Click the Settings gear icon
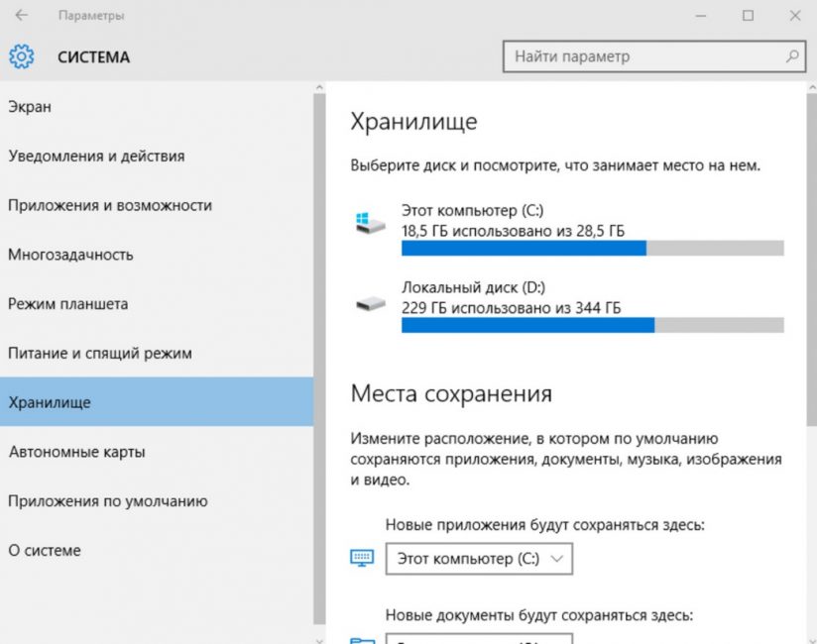The width and height of the screenshot is (817, 644). [22, 56]
